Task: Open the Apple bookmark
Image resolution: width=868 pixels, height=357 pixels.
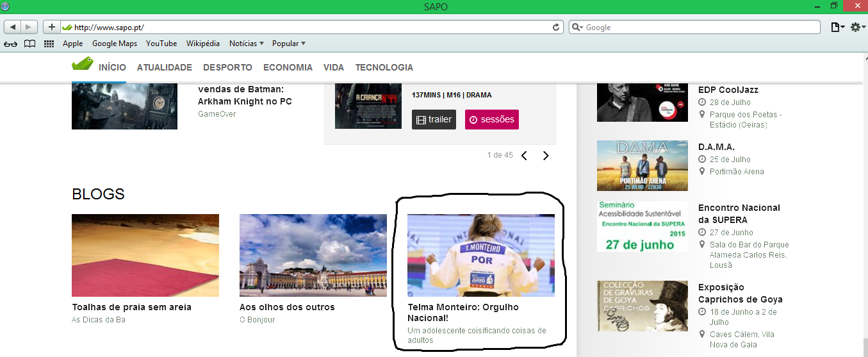Action: 72,44
